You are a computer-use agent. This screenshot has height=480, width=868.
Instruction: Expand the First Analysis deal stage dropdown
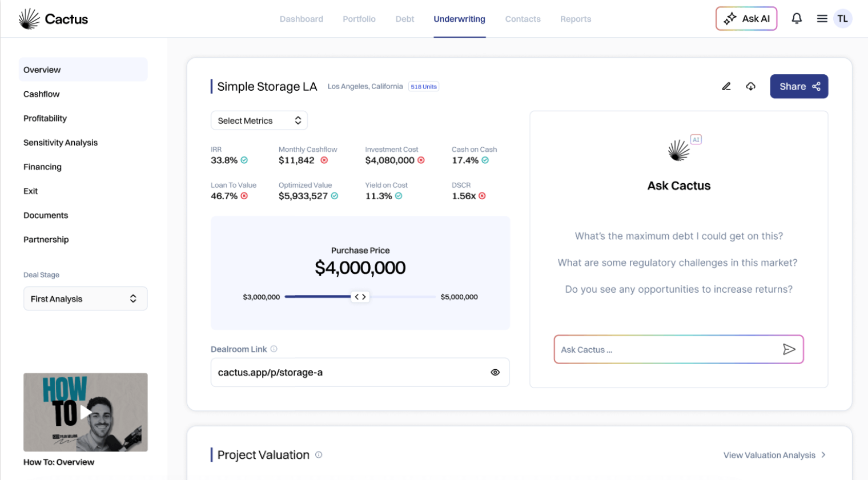pos(85,299)
